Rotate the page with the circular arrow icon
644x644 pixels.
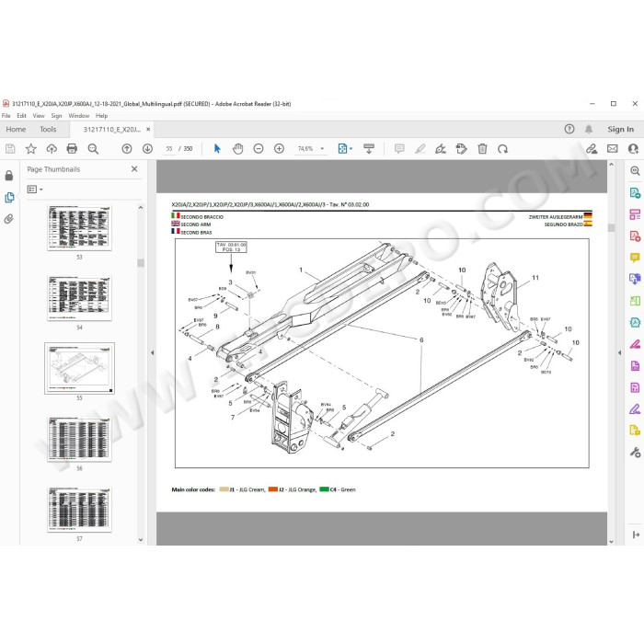[x=502, y=149]
